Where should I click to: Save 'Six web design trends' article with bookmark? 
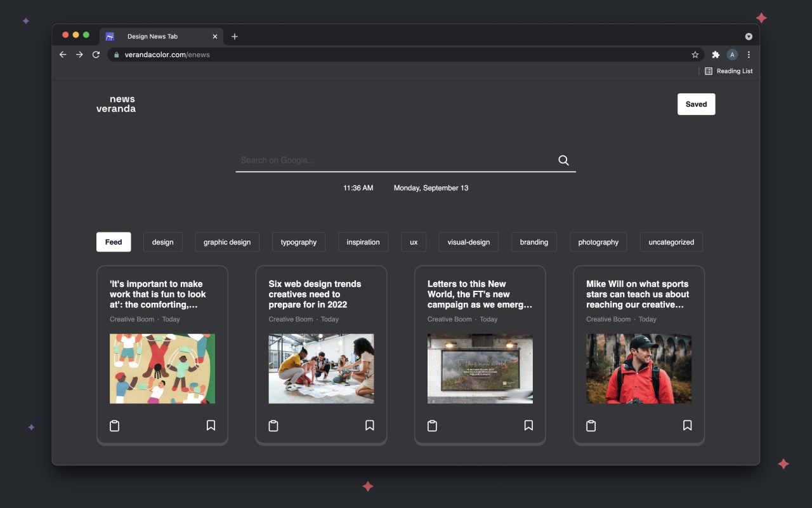(370, 425)
